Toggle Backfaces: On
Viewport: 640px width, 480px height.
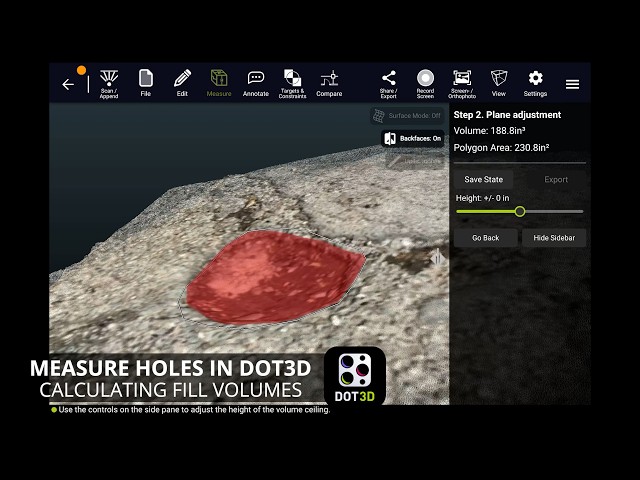(x=412, y=139)
